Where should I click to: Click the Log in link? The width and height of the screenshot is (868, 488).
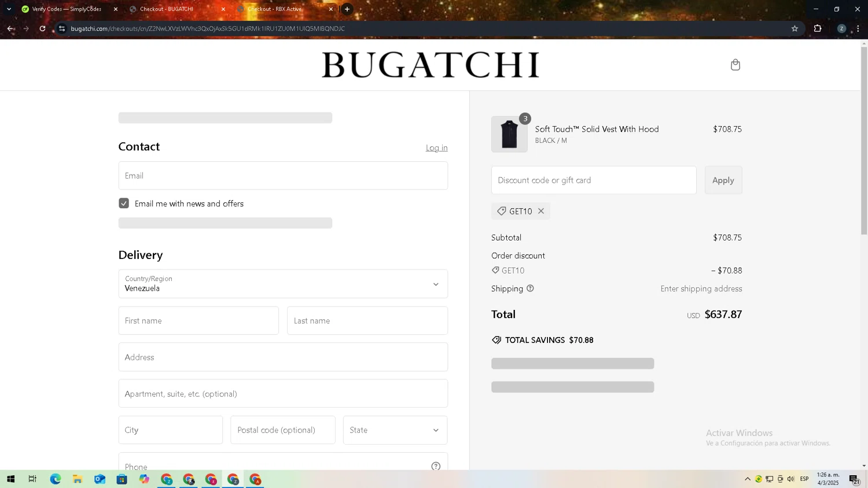[436, 148]
